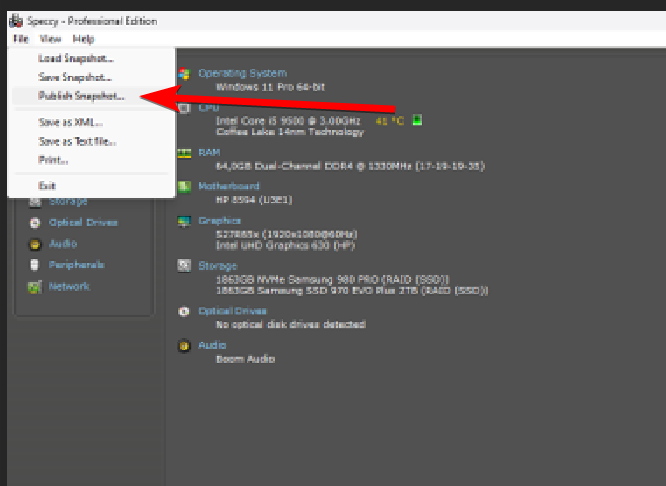Click the Audio speaker icon in summary

pyautogui.click(x=184, y=346)
